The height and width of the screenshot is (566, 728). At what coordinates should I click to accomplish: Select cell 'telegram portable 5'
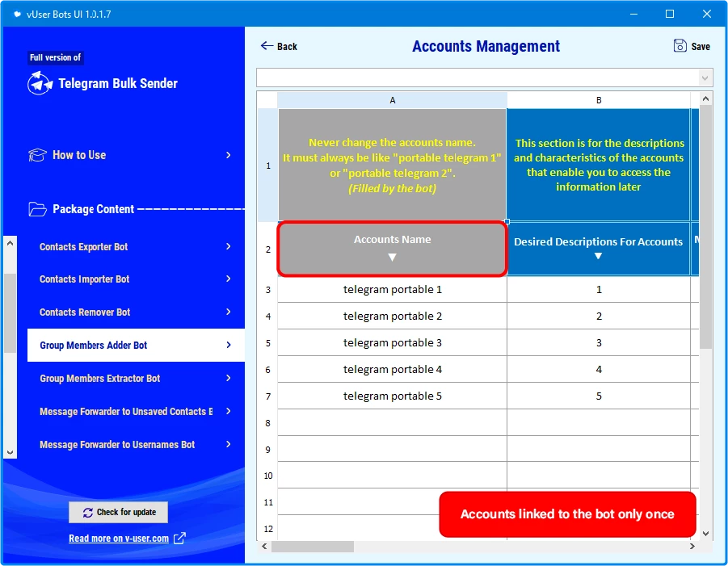tap(393, 396)
